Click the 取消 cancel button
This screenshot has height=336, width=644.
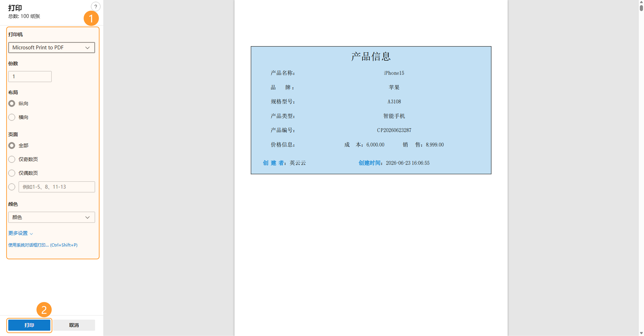click(x=74, y=325)
